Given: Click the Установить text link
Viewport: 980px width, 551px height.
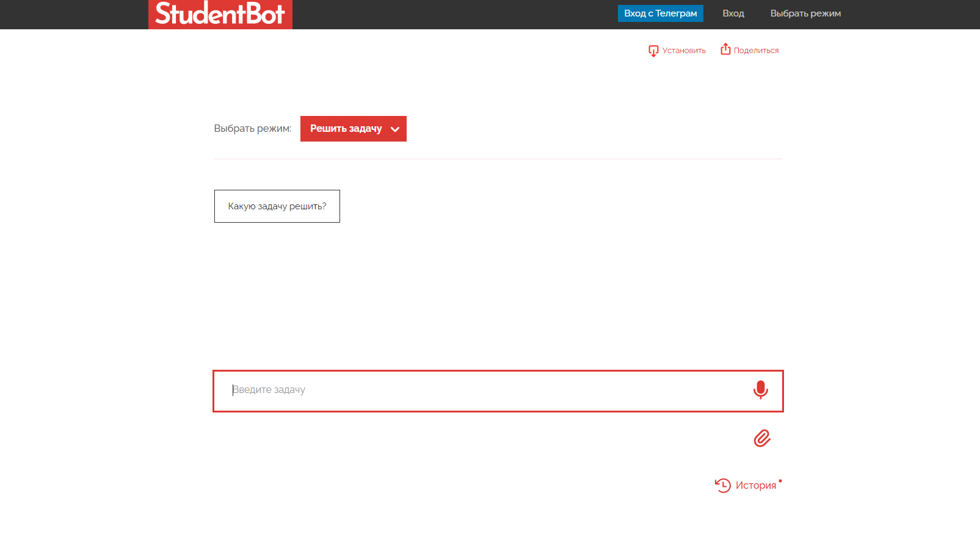Looking at the screenshot, I should 684,51.
